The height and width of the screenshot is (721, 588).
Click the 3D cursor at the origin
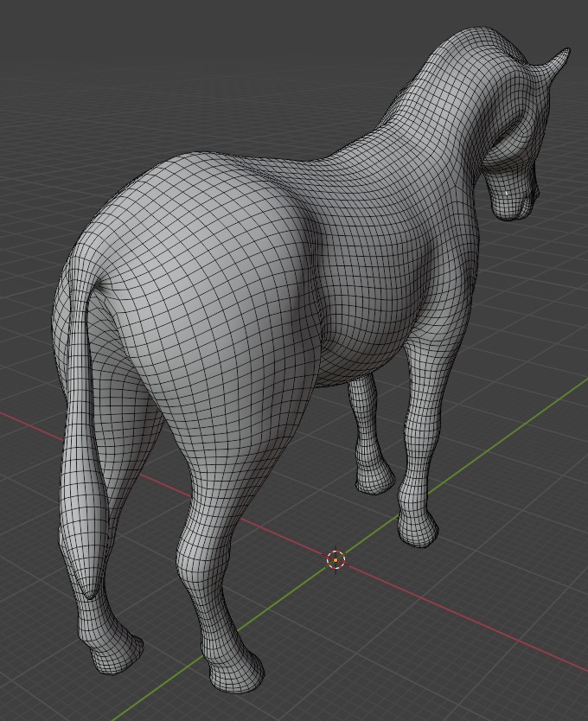pyautogui.click(x=336, y=559)
